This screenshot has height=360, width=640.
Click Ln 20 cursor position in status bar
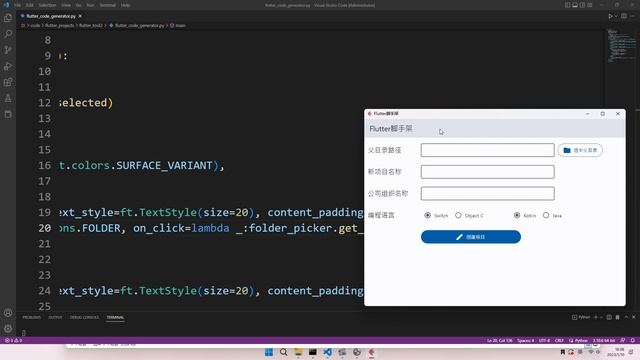(499, 340)
